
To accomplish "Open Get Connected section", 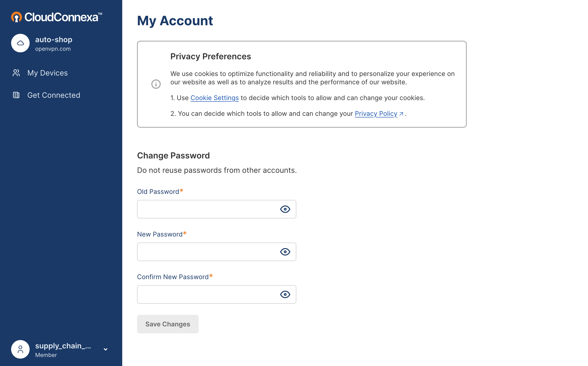I will (x=54, y=95).
